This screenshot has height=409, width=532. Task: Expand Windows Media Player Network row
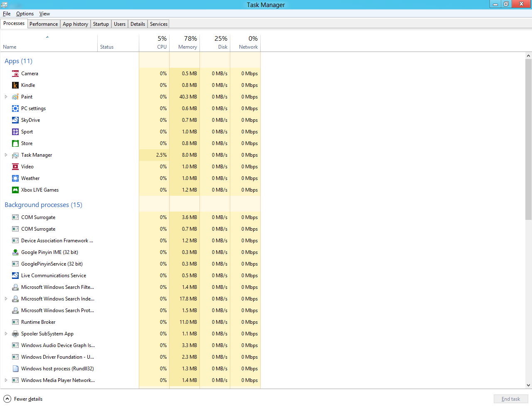pos(6,380)
